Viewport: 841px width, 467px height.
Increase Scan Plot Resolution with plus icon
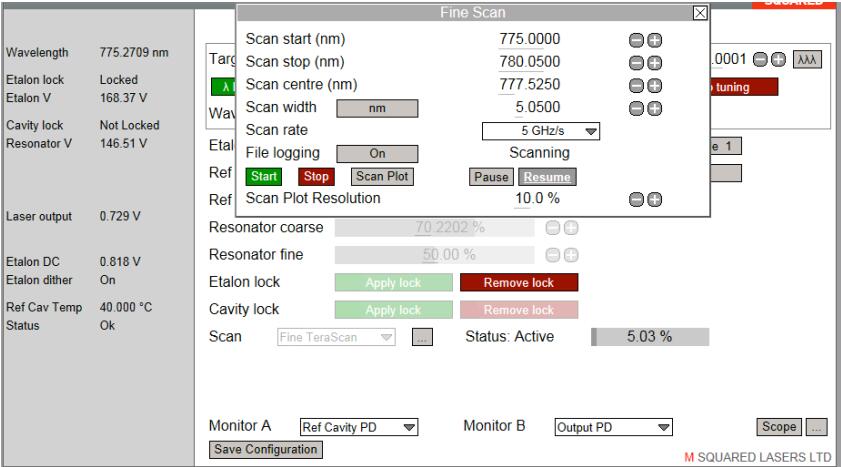(655, 199)
